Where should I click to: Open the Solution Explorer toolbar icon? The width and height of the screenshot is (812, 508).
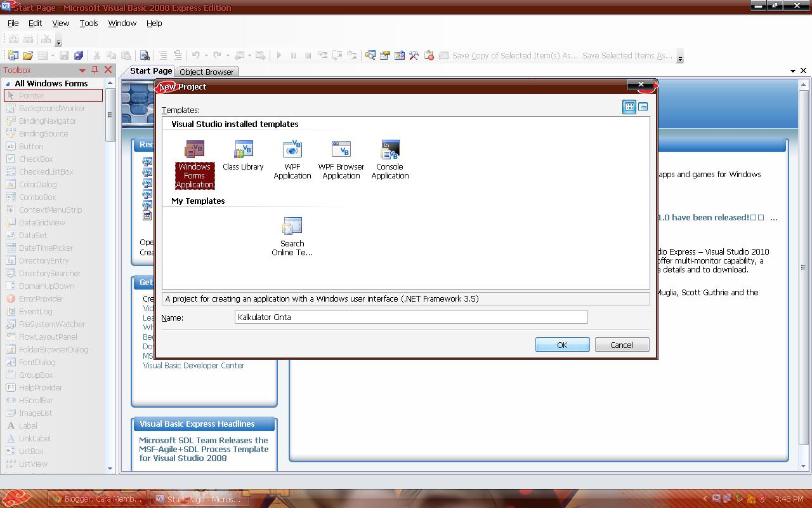coord(370,56)
